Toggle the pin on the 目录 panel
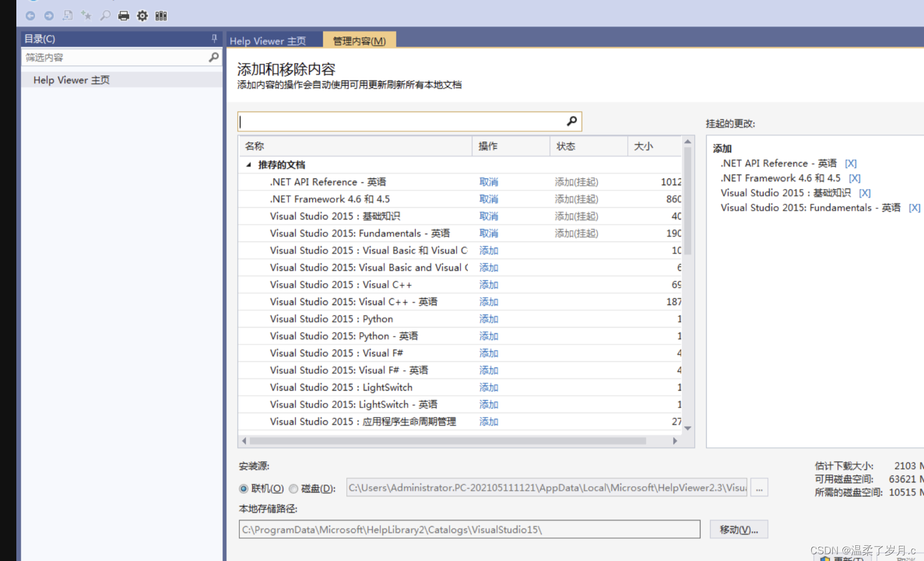This screenshot has width=924, height=561. pos(213,38)
